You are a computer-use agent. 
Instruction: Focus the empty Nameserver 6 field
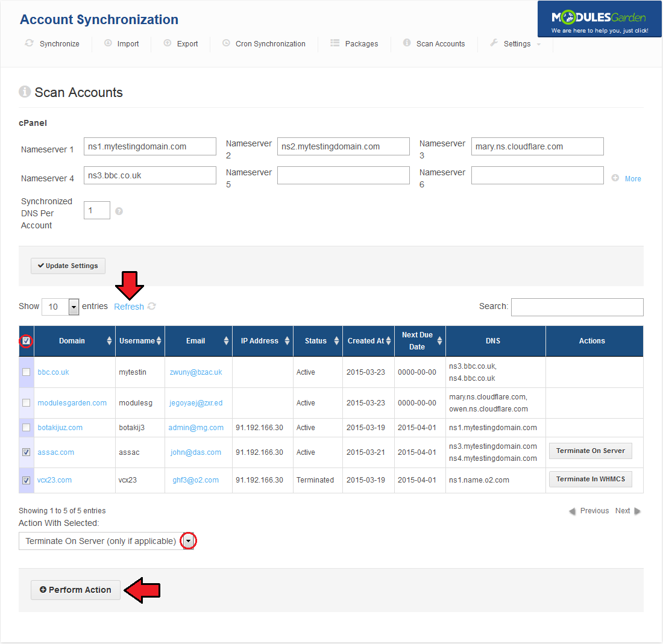coord(538,175)
